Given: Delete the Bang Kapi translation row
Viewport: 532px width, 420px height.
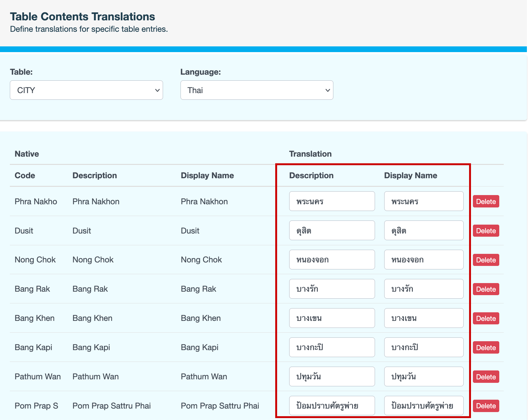Looking at the screenshot, I should [x=486, y=348].
